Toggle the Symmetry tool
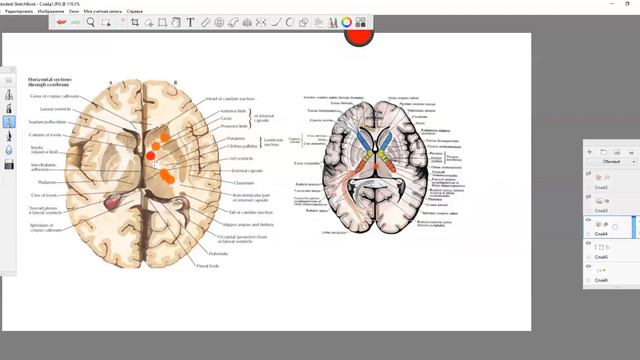The image size is (640, 360). pos(261,22)
